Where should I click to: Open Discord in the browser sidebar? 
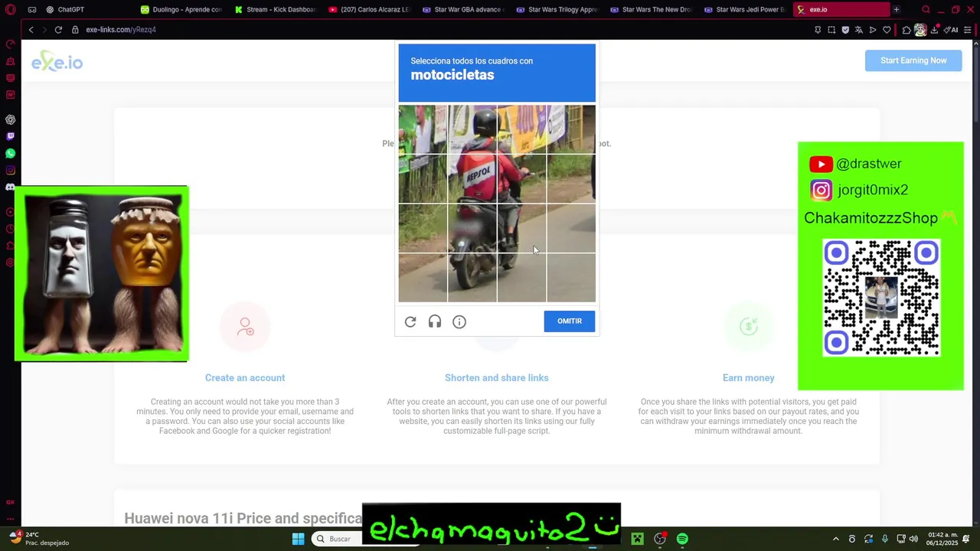point(10,187)
